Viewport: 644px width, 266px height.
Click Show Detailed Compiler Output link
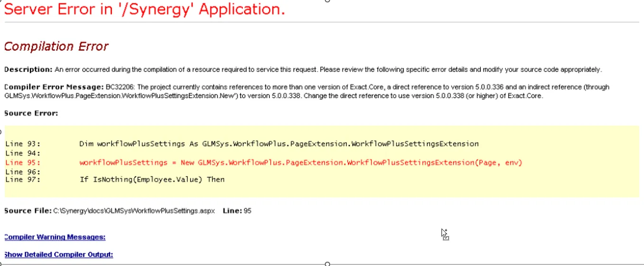58,255
